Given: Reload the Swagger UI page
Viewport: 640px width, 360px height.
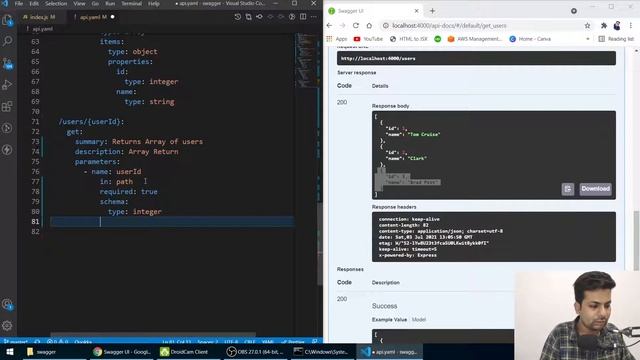Looking at the screenshot, I should (356, 25).
